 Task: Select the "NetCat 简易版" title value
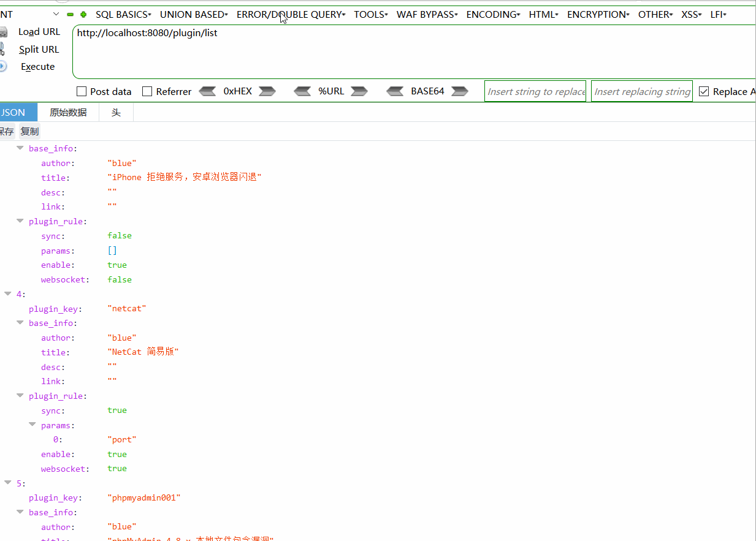[143, 352]
